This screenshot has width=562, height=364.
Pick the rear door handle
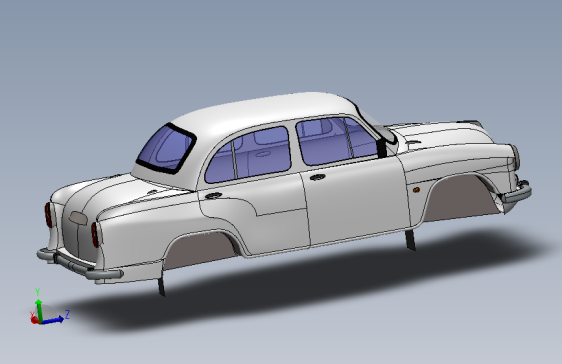214,196
